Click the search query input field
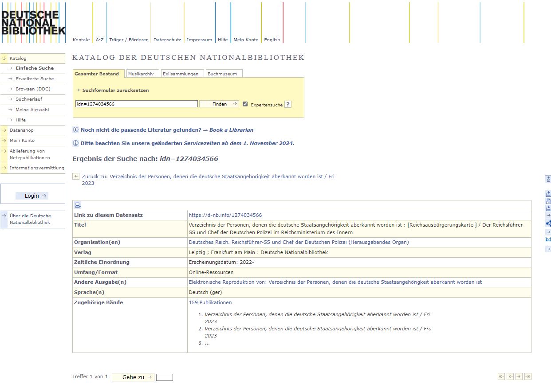Screen dimensions: 551x392 point(136,104)
